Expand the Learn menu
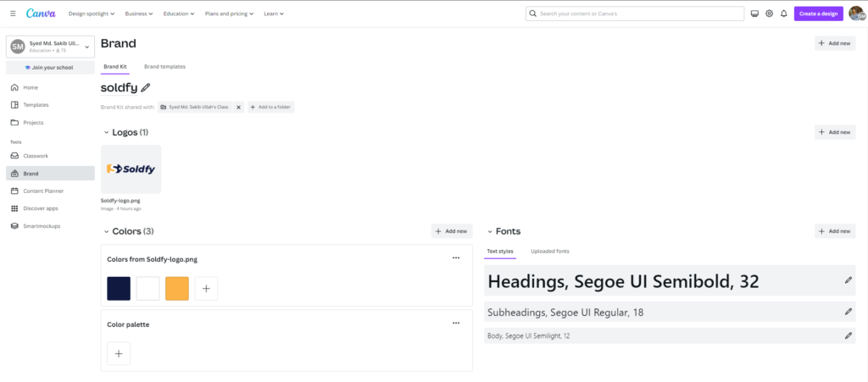This screenshot has height=382, width=868. click(x=274, y=14)
